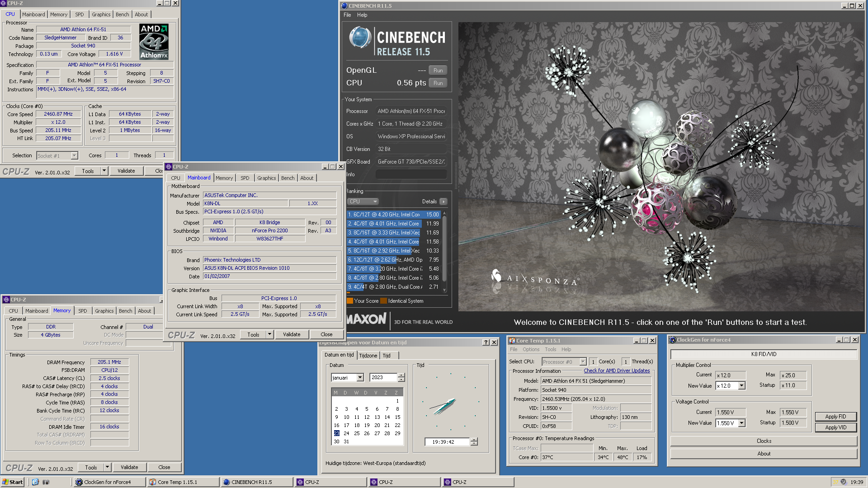The width and height of the screenshot is (868, 488).
Task: Increase the year 2023 with the spinner
Action: pyautogui.click(x=401, y=375)
